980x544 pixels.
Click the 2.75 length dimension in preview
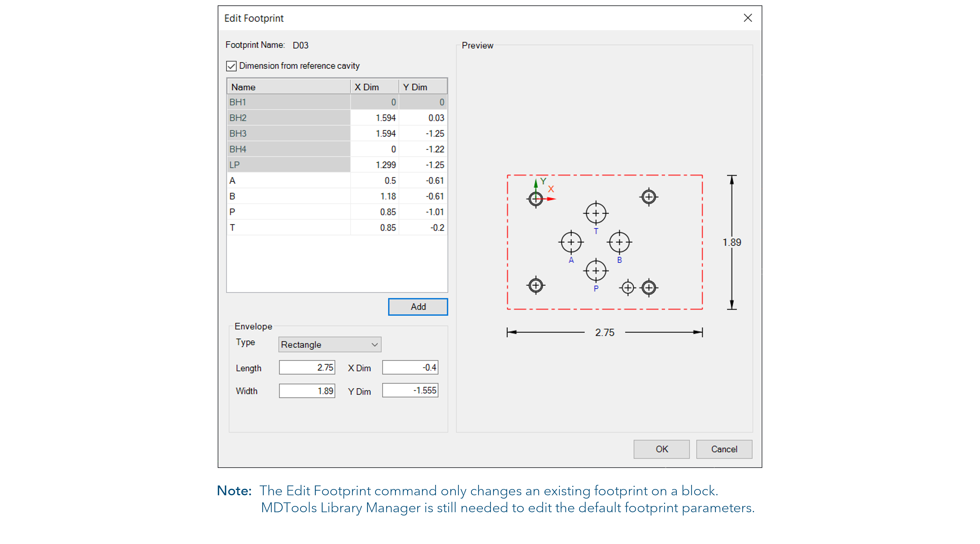(x=605, y=332)
